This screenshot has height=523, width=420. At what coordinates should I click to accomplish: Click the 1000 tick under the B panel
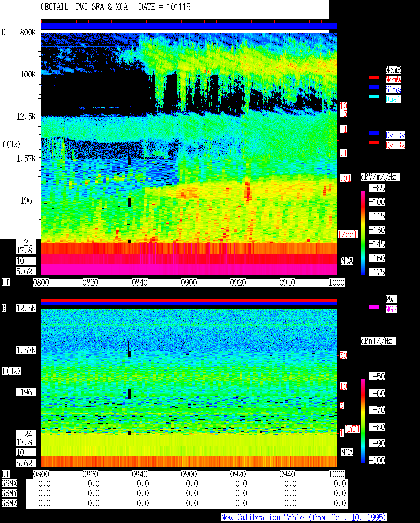pos(336,474)
